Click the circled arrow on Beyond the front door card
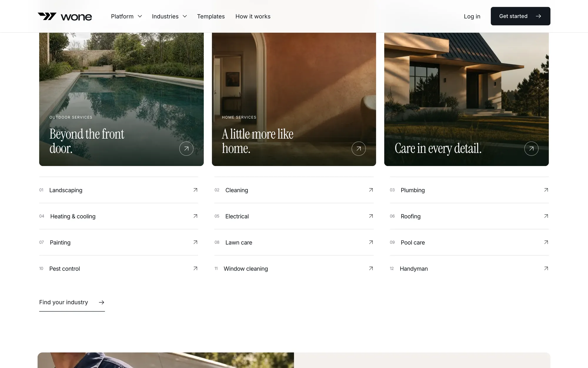Image resolution: width=588 pixels, height=368 pixels. tap(186, 149)
